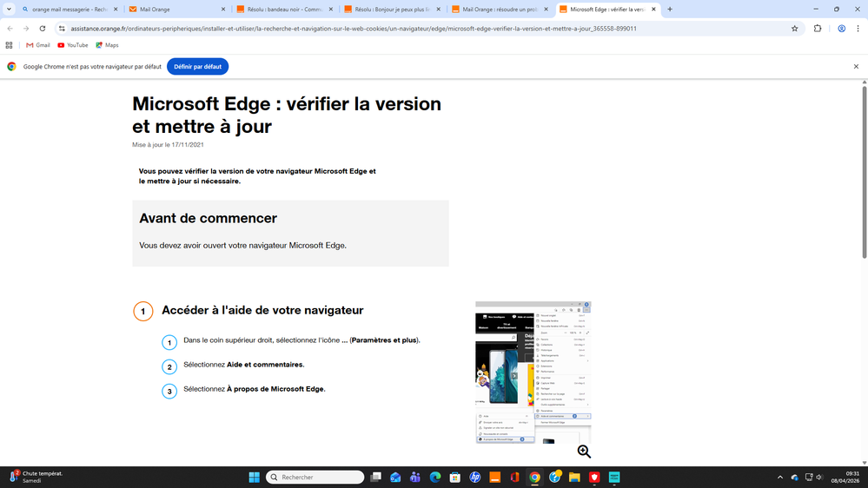Screen dimensions: 868x488
Task: Bookmark this page with the star icon
Action: point(794,28)
